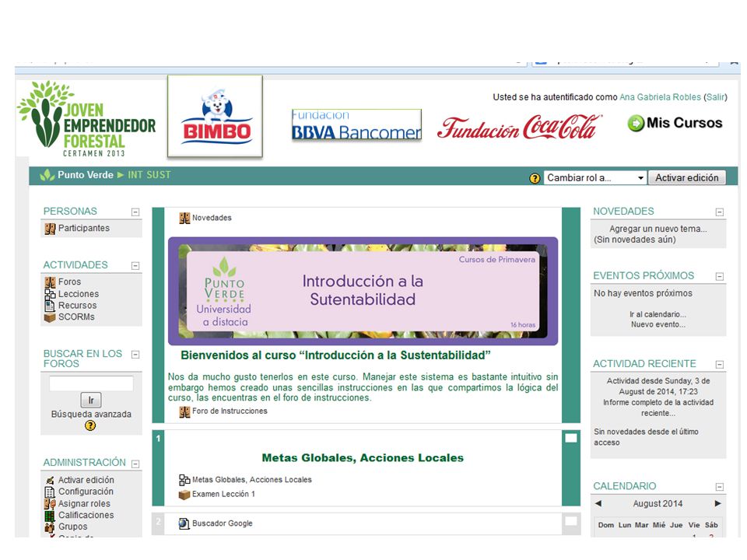Collapse the Actividad Reciente block
747x560 pixels.
tap(719, 364)
